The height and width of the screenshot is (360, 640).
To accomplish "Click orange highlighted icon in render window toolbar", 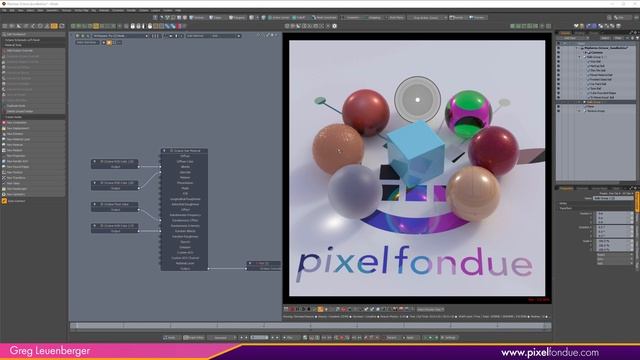I will coord(320,309).
